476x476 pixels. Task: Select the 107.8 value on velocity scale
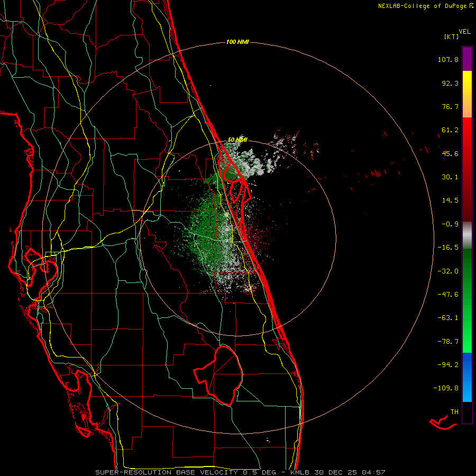point(448,59)
